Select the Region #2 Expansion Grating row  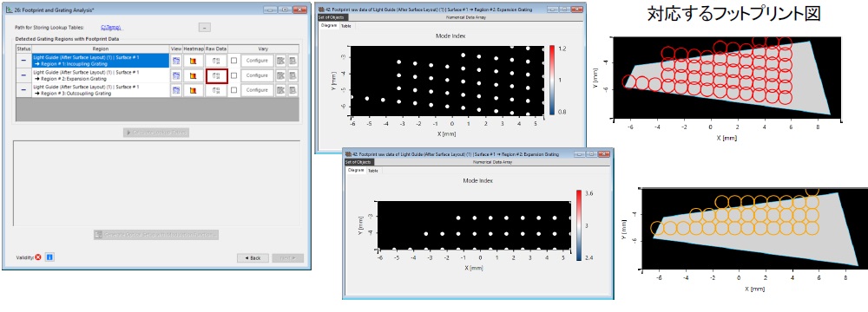pyautogui.click(x=100, y=75)
